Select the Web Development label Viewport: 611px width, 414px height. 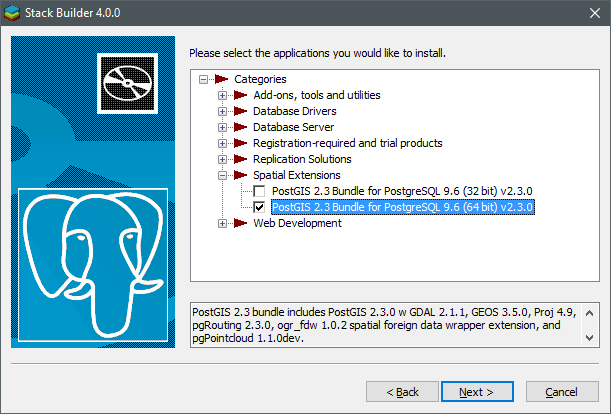[297, 223]
